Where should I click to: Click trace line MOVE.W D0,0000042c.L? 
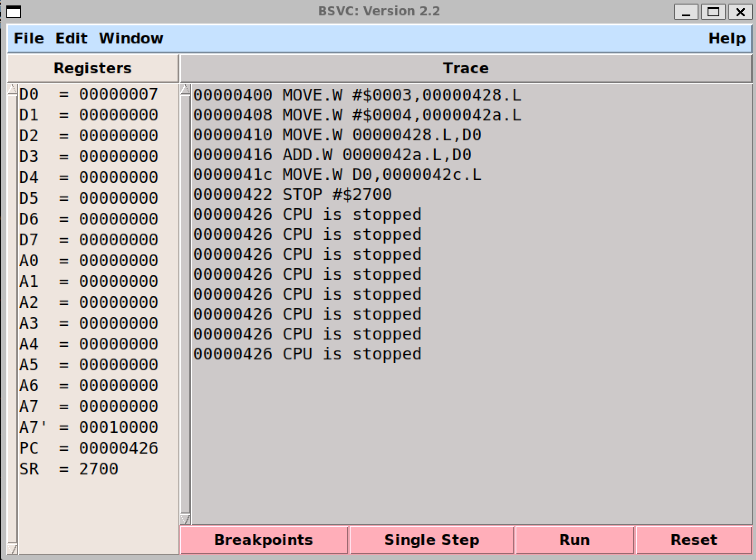(337, 175)
